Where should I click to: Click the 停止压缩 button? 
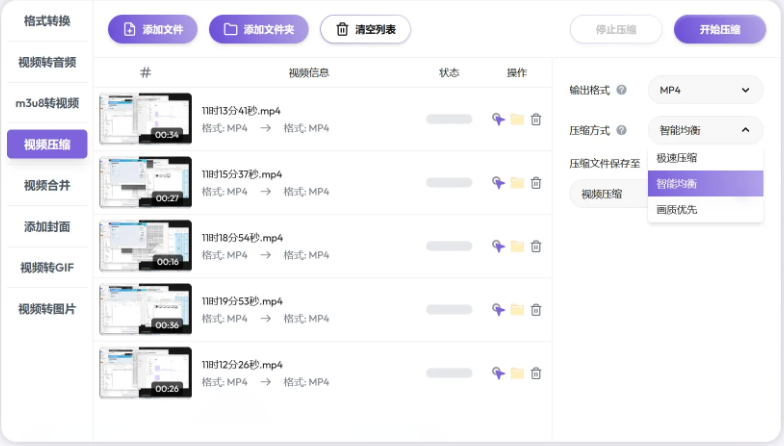pos(616,30)
